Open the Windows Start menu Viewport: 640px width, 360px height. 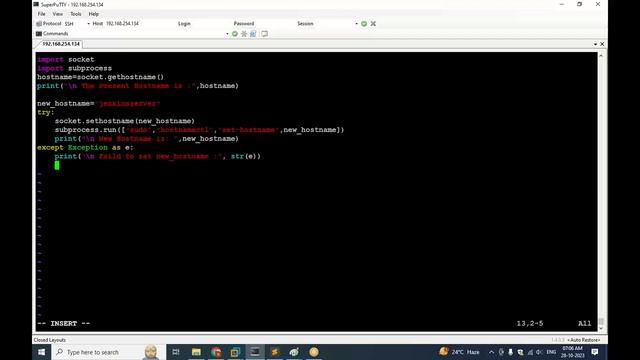[42, 352]
